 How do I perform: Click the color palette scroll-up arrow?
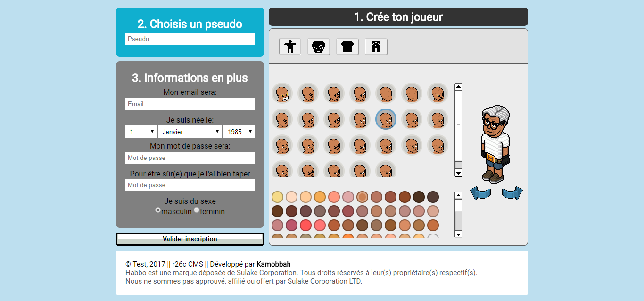click(x=458, y=195)
